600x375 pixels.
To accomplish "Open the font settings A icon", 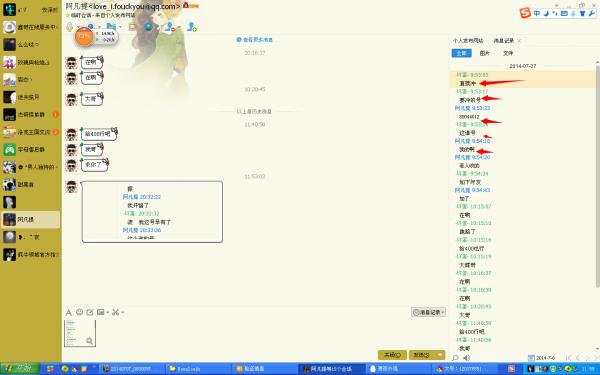I will coord(68,312).
